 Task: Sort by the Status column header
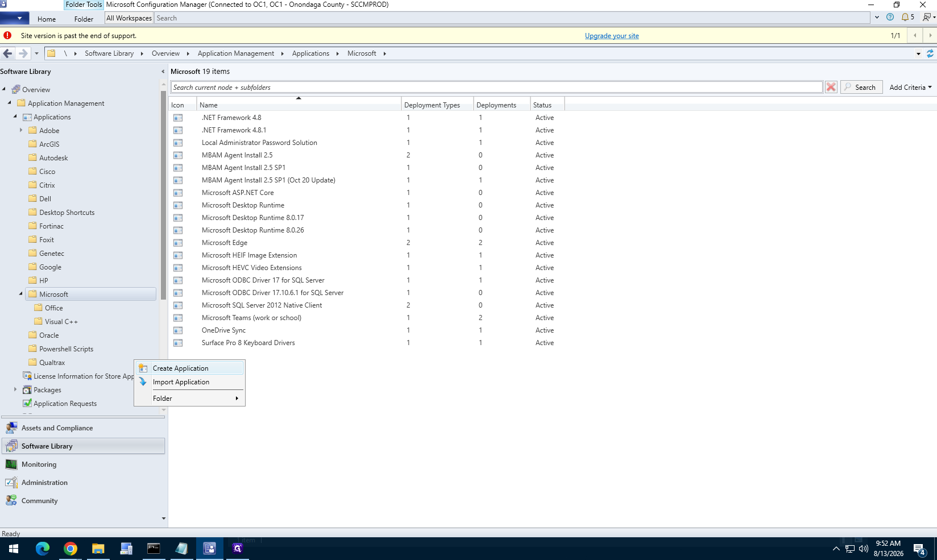(548, 105)
